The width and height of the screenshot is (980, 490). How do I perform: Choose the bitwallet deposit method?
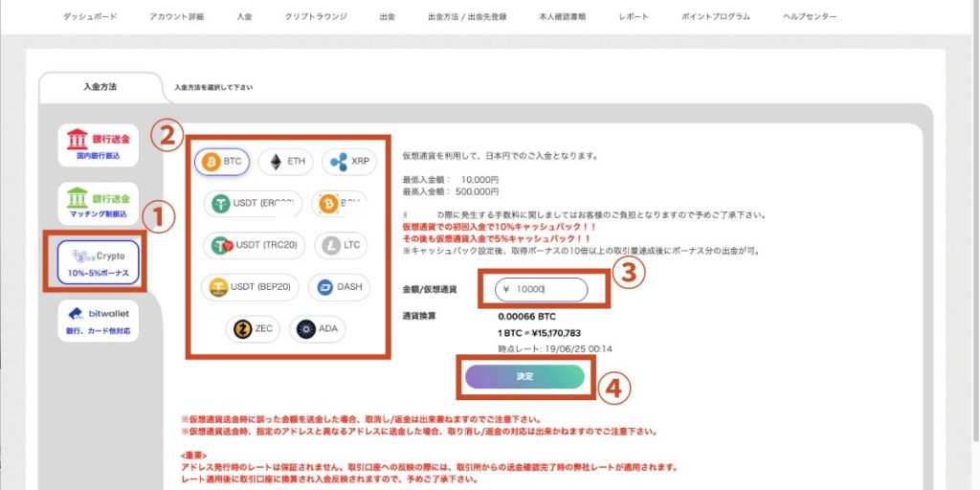point(99,322)
